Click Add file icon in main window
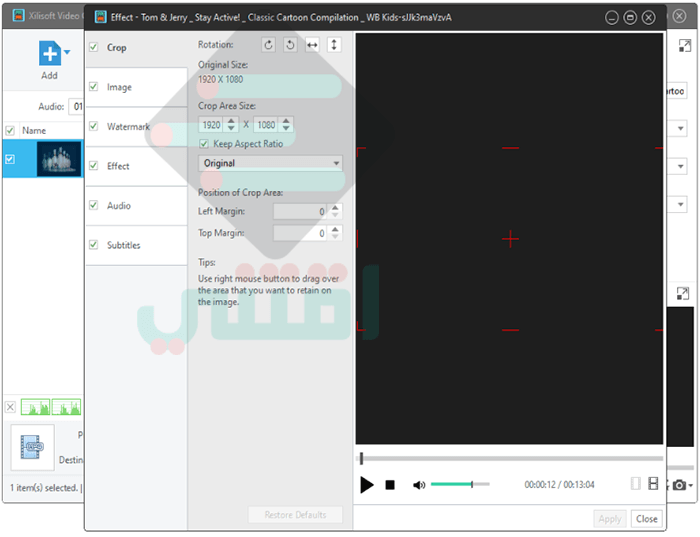 click(x=50, y=53)
